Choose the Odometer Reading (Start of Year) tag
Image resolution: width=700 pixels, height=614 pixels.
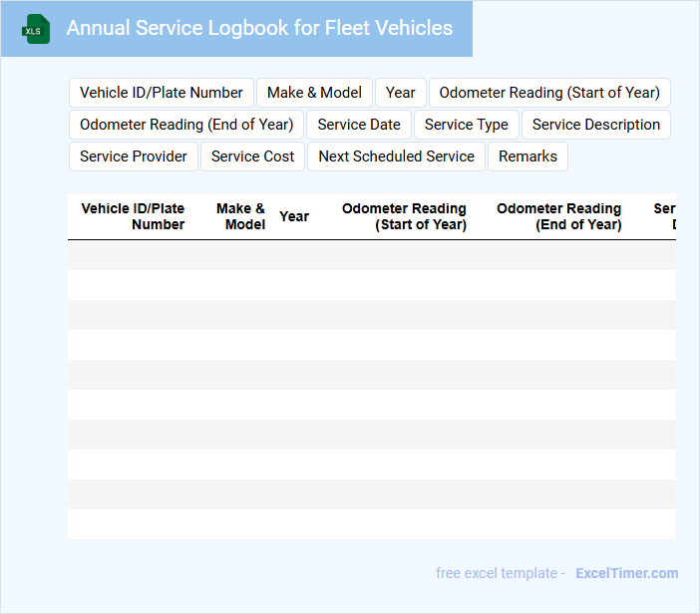click(549, 93)
